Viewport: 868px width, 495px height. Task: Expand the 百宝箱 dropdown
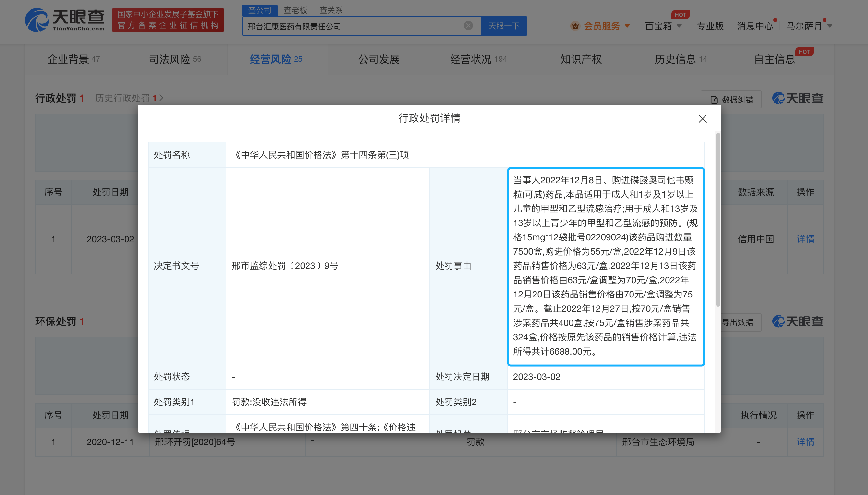click(x=679, y=26)
